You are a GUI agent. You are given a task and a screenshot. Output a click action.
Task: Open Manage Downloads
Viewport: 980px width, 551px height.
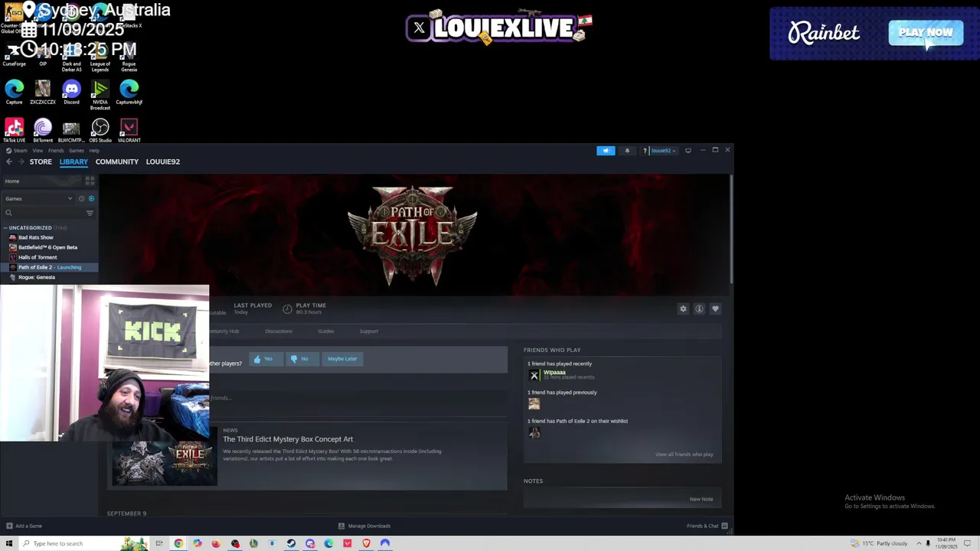coord(364,526)
